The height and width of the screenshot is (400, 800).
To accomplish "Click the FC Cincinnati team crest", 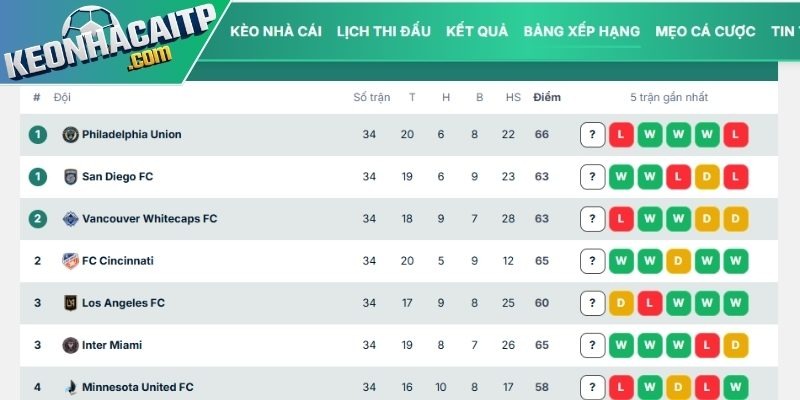I will [70, 261].
